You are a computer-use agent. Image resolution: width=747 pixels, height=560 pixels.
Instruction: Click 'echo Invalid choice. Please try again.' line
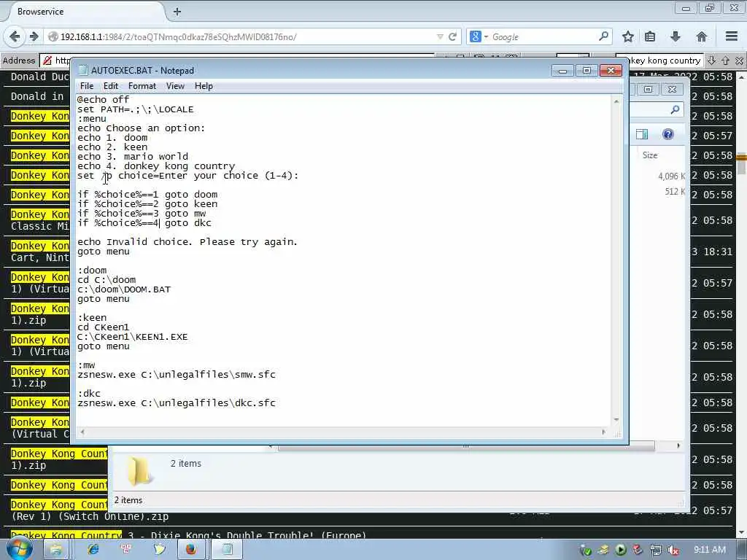187,242
